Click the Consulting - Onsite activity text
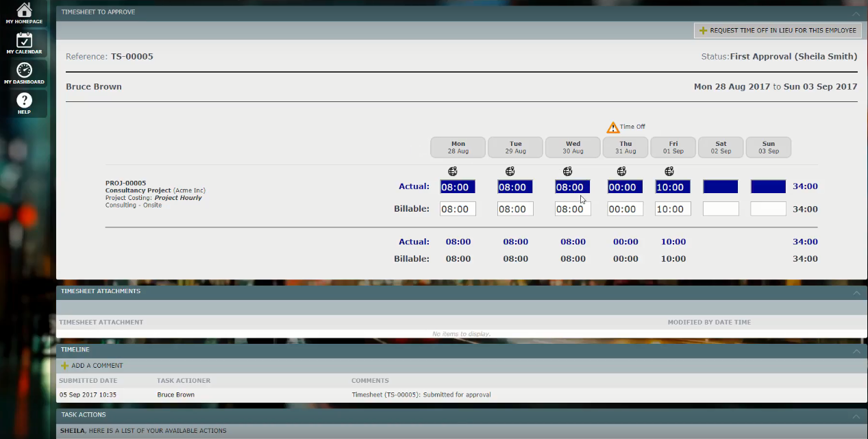The height and width of the screenshot is (439, 868). pyautogui.click(x=134, y=205)
